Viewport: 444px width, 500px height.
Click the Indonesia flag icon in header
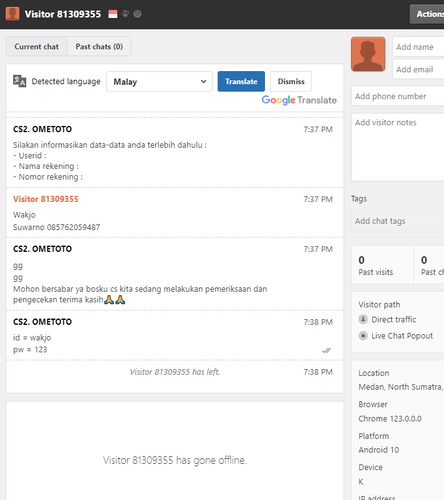(113, 14)
